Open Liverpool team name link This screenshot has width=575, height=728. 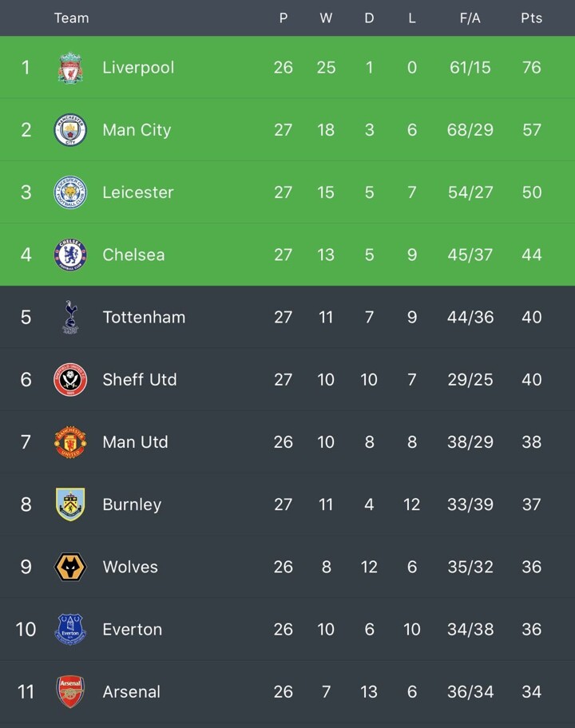(x=138, y=68)
